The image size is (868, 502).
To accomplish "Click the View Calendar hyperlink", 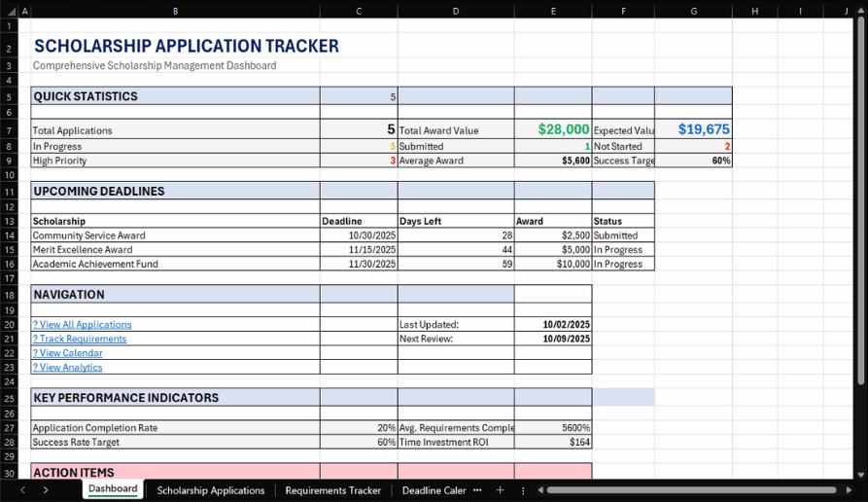I will coord(67,353).
